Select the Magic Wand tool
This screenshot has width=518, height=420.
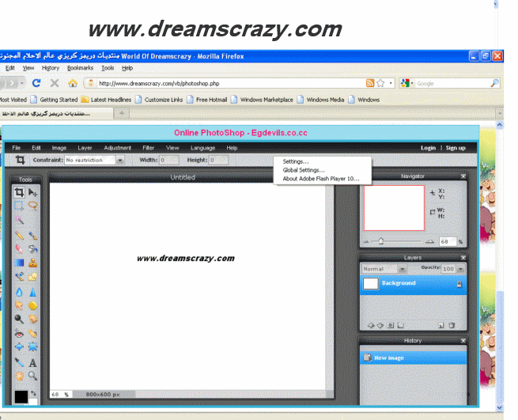[19, 220]
